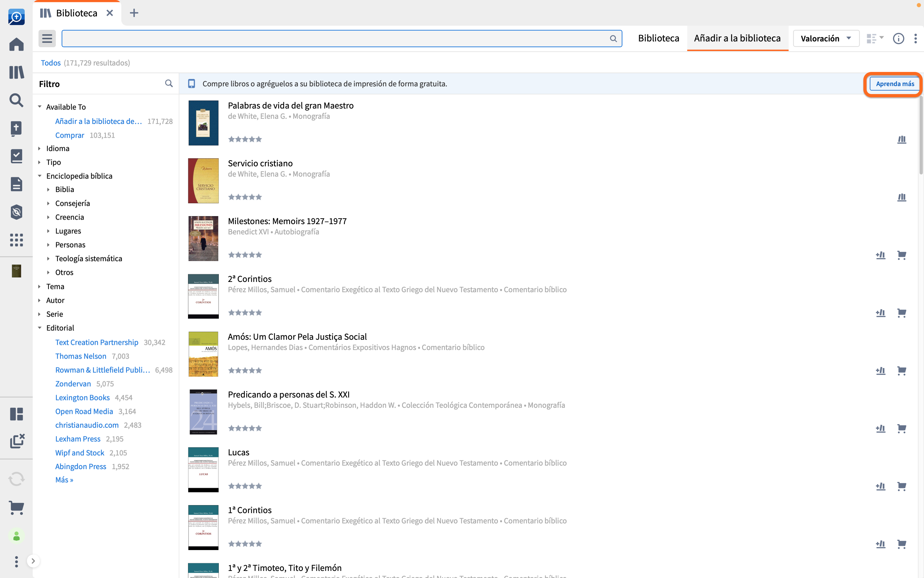Open cover of Palabras de vida del gran Maestro
This screenshot has width=924, height=578.
pyautogui.click(x=203, y=123)
